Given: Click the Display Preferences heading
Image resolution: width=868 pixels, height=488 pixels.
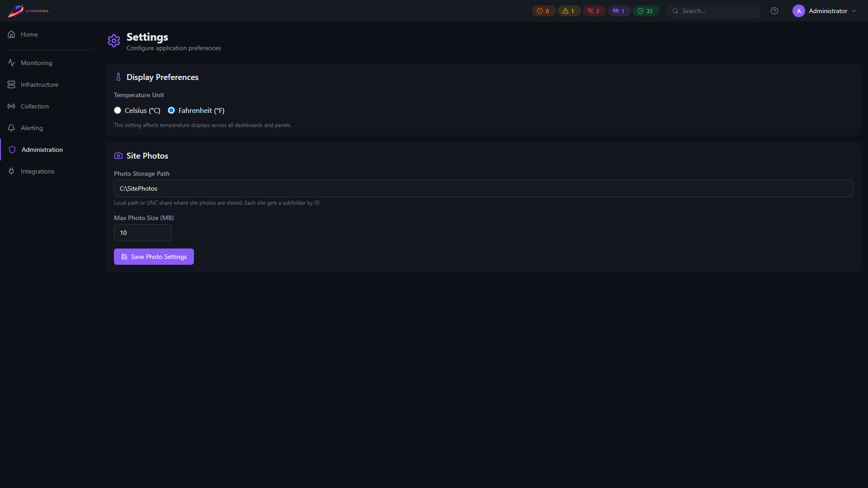Looking at the screenshot, I should point(162,77).
